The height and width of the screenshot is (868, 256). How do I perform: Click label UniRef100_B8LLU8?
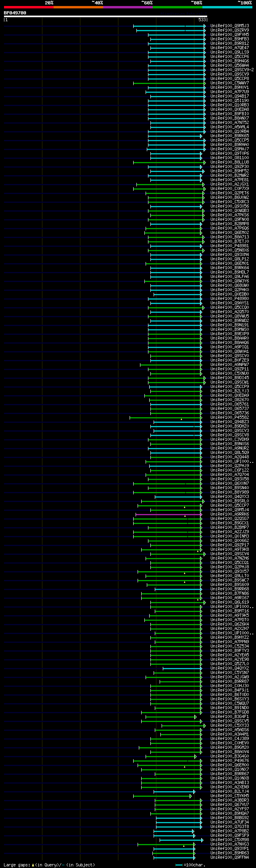point(230,162)
